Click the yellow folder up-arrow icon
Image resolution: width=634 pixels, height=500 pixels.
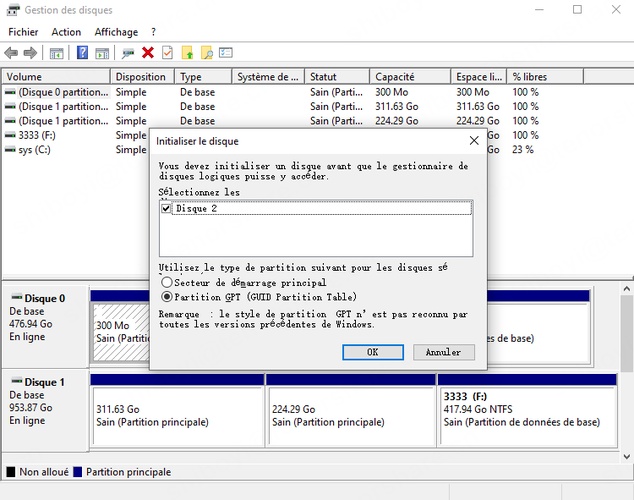pos(187,53)
